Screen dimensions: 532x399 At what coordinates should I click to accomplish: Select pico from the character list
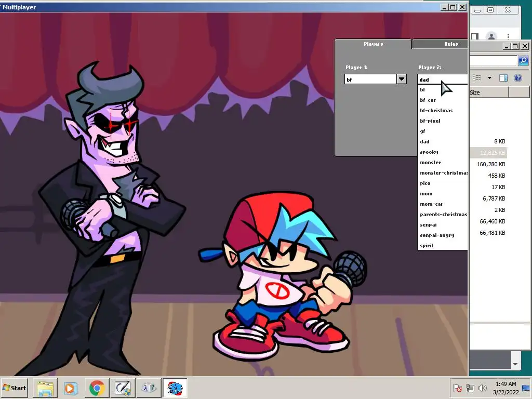pos(443,183)
